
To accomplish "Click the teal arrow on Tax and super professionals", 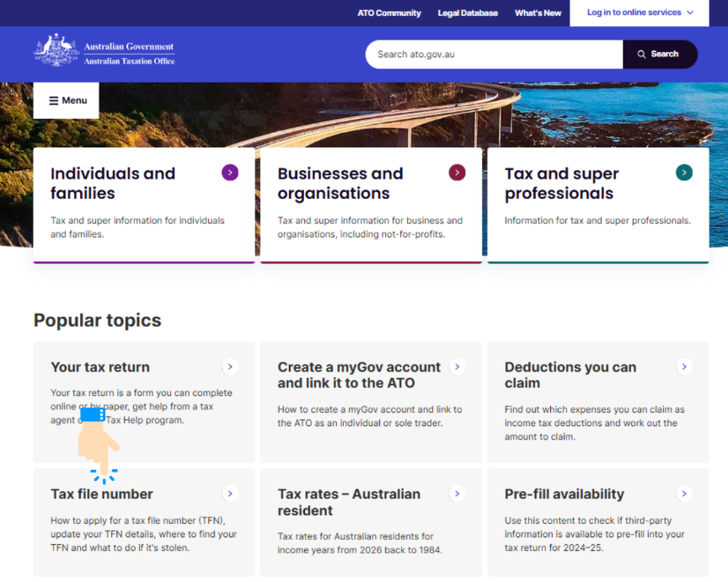I will pos(684,173).
